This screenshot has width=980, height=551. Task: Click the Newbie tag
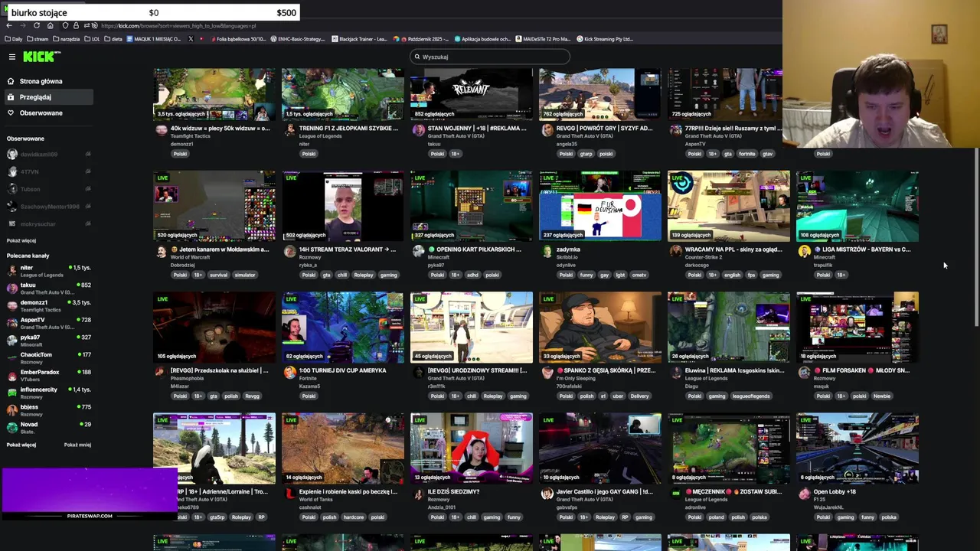click(x=882, y=396)
